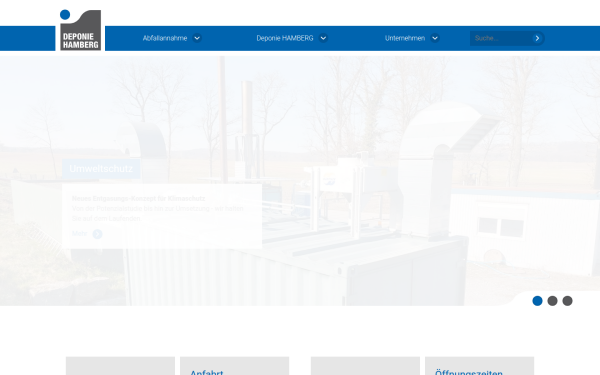This screenshot has height=375, width=600.
Task: Select the second slider dot
Action: point(552,301)
